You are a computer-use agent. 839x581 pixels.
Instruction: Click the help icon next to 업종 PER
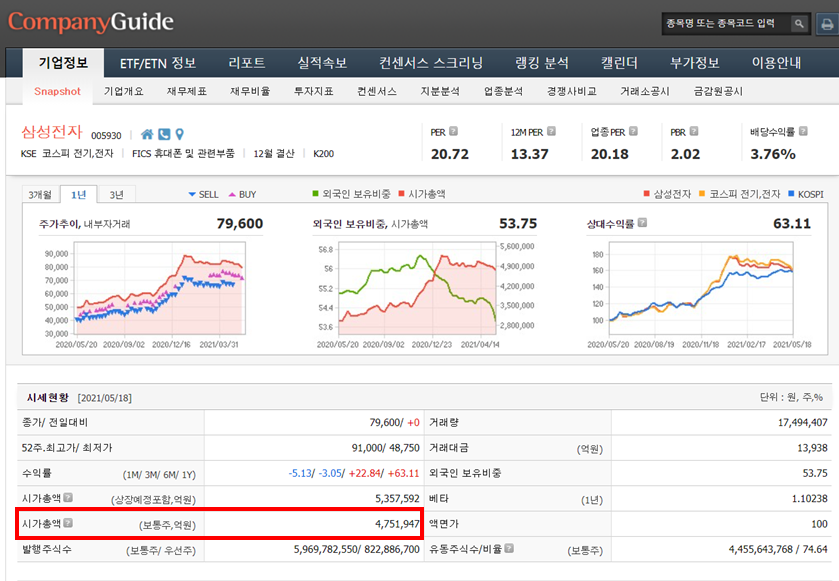633,131
